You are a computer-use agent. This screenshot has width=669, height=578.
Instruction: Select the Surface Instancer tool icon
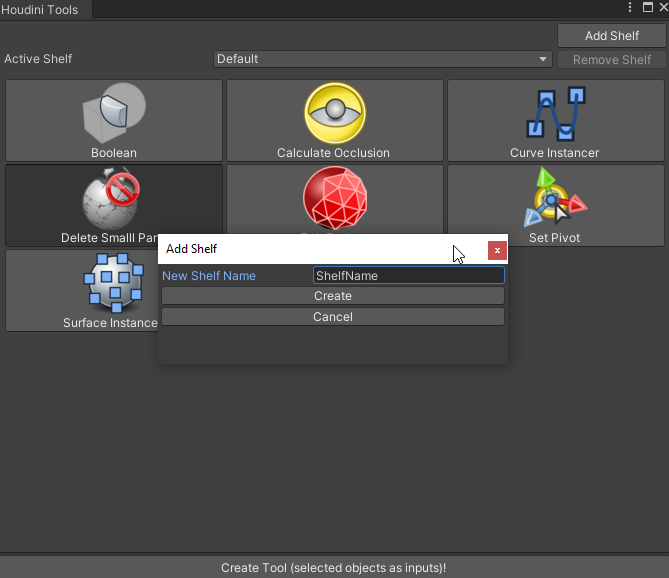110,282
